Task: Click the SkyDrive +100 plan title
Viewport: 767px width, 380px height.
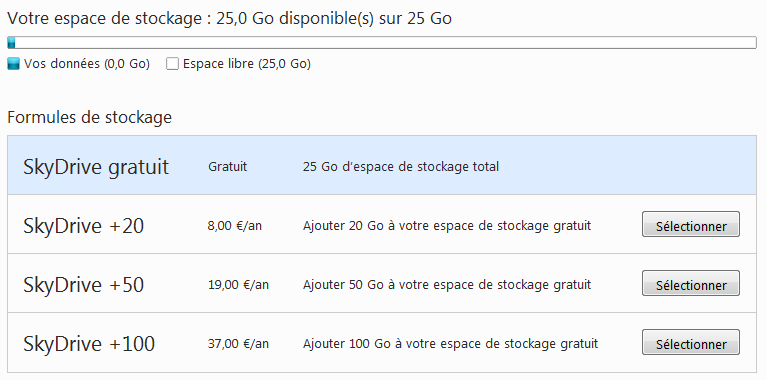Action: [x=89, y=343]
